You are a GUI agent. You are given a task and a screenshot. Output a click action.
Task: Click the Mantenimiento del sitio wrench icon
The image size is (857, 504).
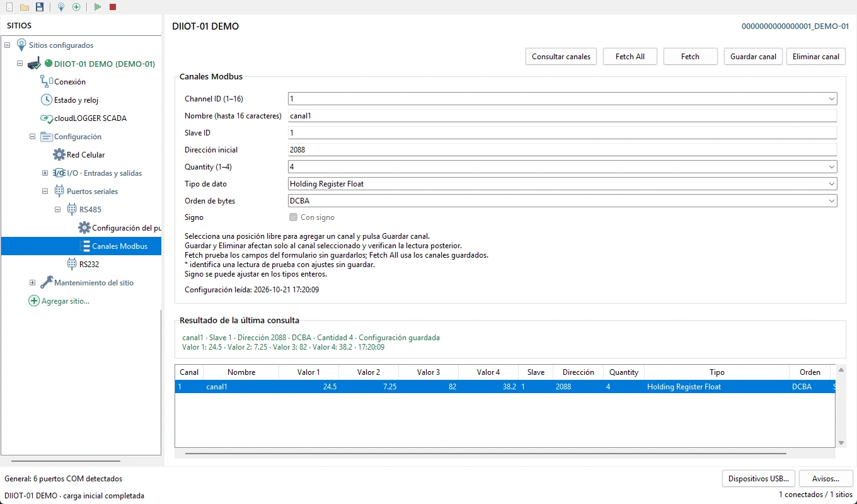(47, 282)
